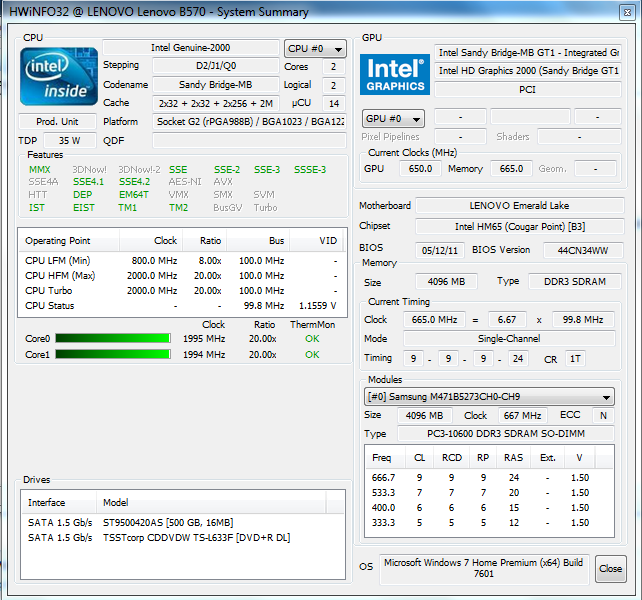
Task: Click the Prod. Unit button
Action: point(59,121)
